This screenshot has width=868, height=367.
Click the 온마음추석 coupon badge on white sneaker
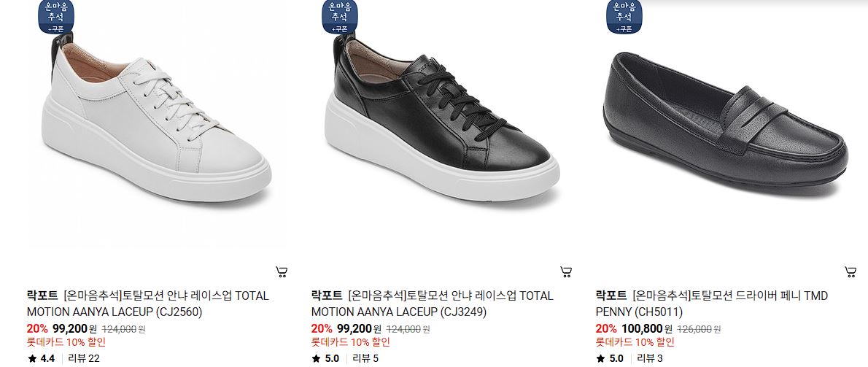pos(55,17)
